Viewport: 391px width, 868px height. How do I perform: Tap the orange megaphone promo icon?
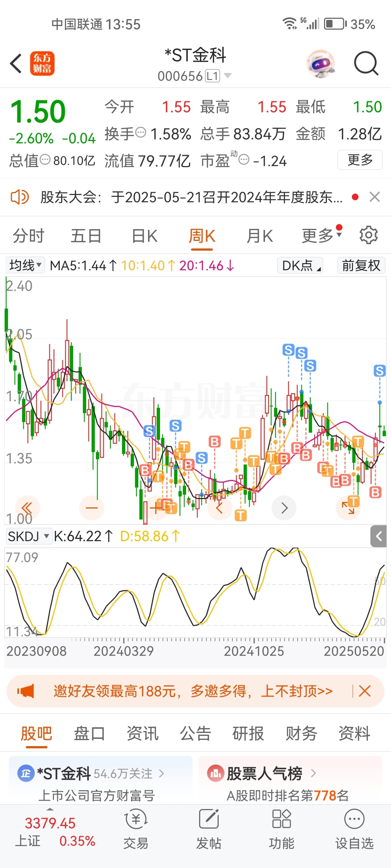point(26,691)
